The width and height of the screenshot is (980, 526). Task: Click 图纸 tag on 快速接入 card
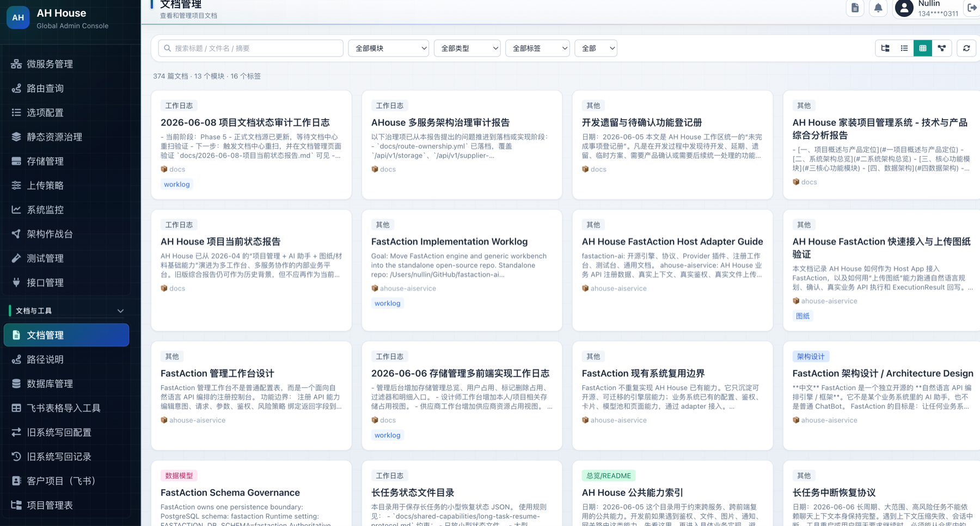803,316
